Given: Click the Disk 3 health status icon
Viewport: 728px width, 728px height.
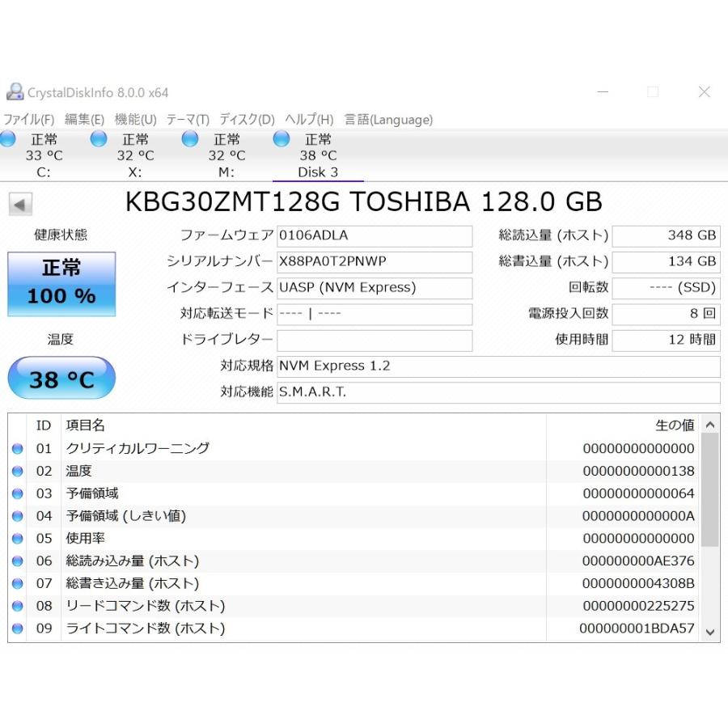Looking at the screenshot, I should click(x=282, y=139).
